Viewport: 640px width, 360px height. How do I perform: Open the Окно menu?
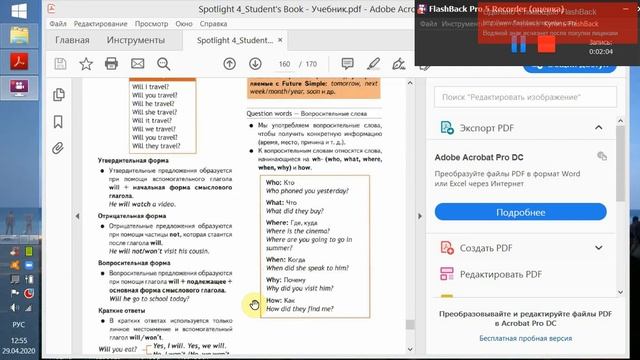(184, 24)
